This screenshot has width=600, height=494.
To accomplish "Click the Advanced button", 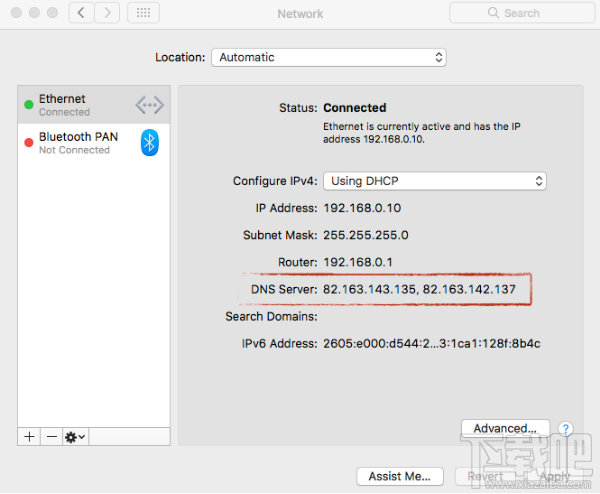I will (x=505, y=429).
